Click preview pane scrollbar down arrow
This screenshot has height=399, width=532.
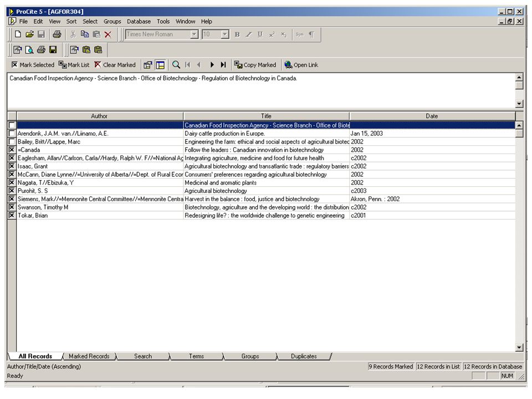519,104
